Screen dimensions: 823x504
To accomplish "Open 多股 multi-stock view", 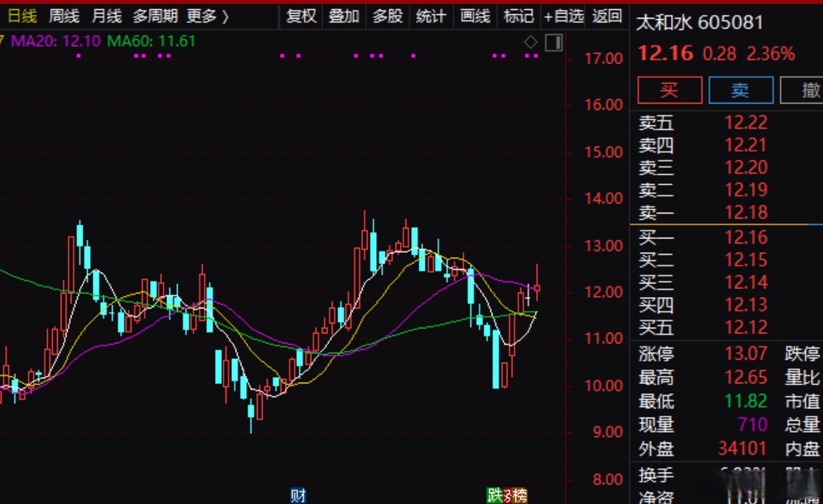I will point(388,16).
